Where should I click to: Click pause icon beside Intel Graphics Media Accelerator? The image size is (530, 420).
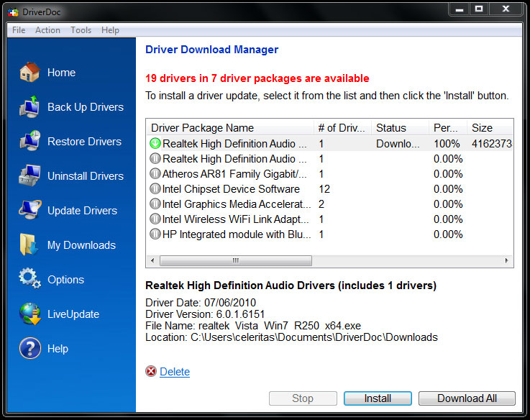pyautogui.click(x=155, y=204)
